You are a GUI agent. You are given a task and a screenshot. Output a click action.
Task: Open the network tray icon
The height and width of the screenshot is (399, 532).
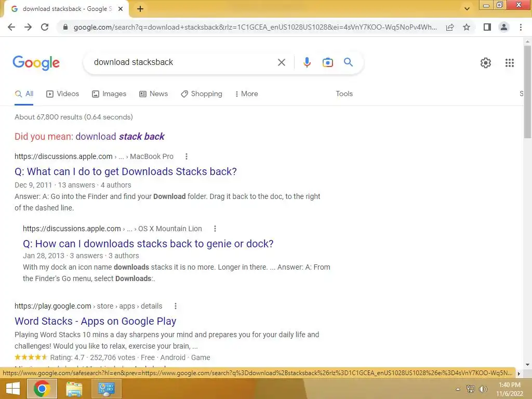(471, 389)
